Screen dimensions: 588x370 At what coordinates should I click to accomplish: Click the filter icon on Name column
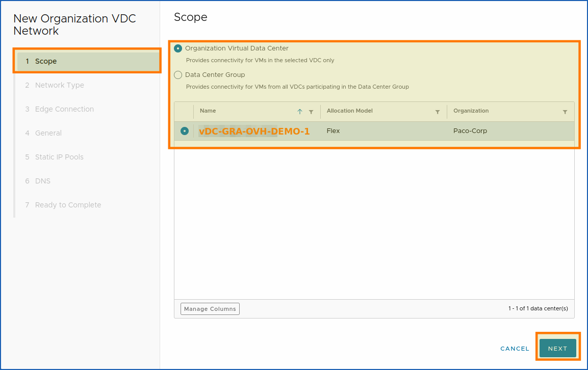pyautogui.click(x=312, y=111)
